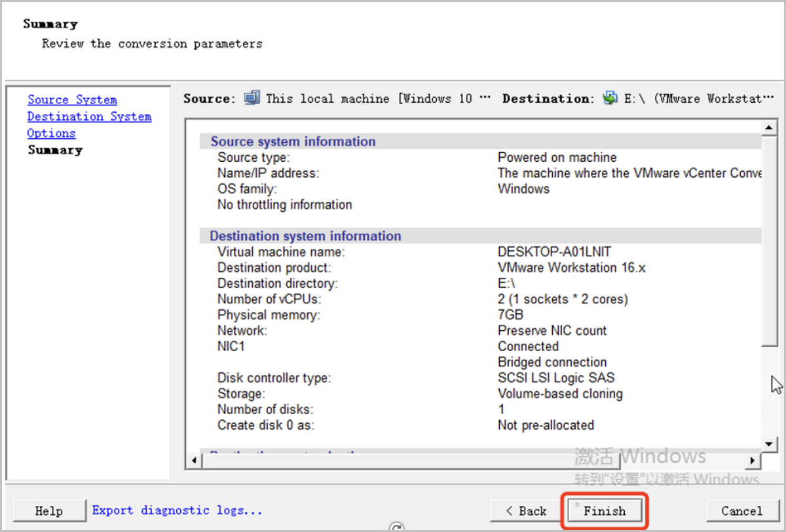Click the Number of disks label

[265, 409]
